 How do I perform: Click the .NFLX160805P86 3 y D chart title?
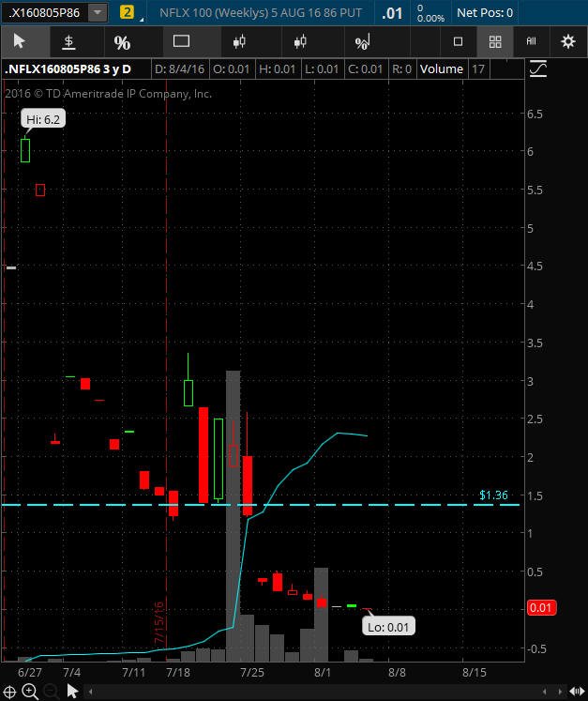click(68, 69)
